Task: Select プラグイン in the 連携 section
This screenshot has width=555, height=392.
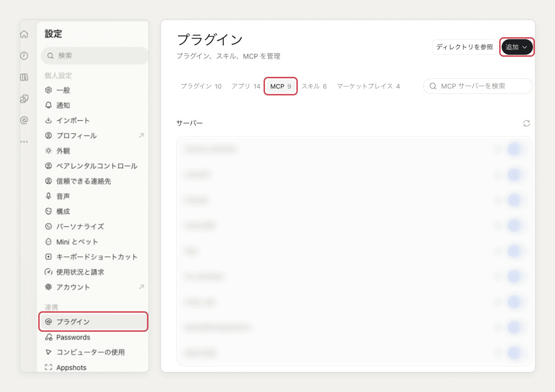Action: (94, 322)
